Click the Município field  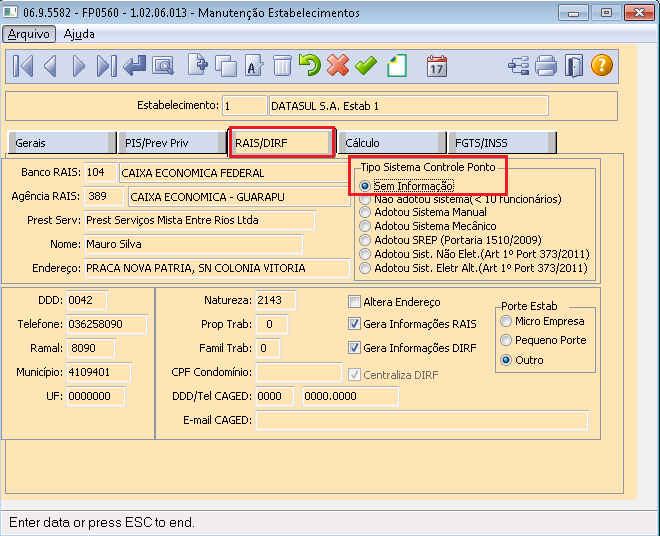coord(99,372)
